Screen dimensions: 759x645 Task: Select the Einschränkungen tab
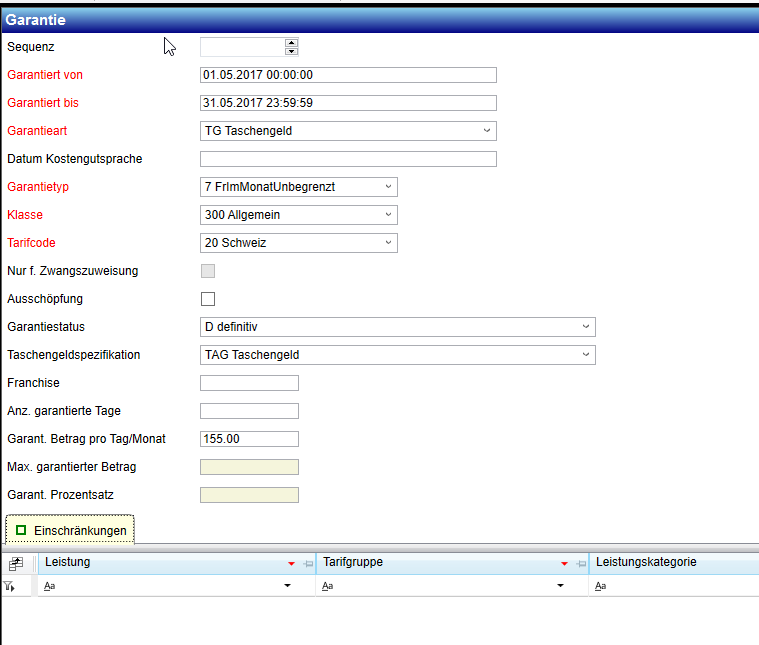[x=70, y=530]
